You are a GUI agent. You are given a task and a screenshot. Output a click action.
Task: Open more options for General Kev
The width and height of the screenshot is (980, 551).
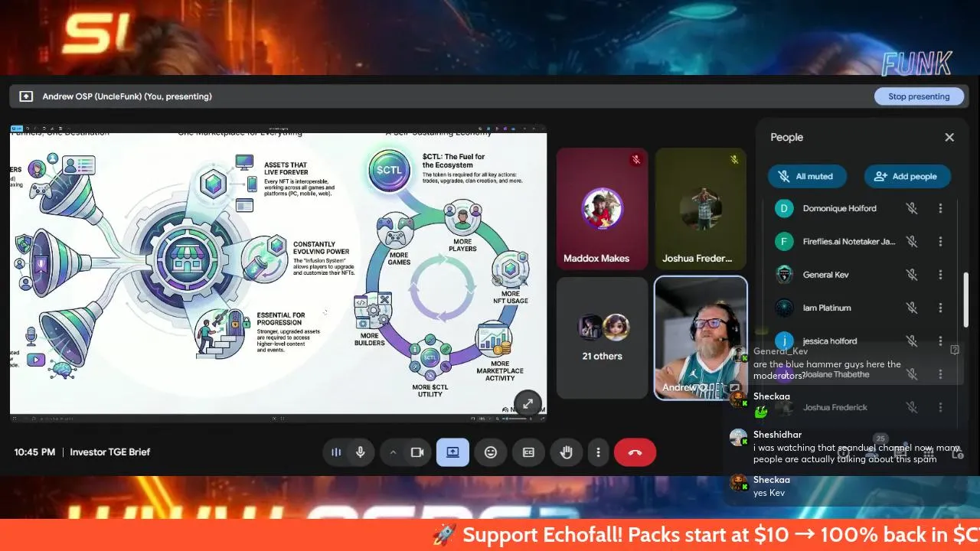940,275
